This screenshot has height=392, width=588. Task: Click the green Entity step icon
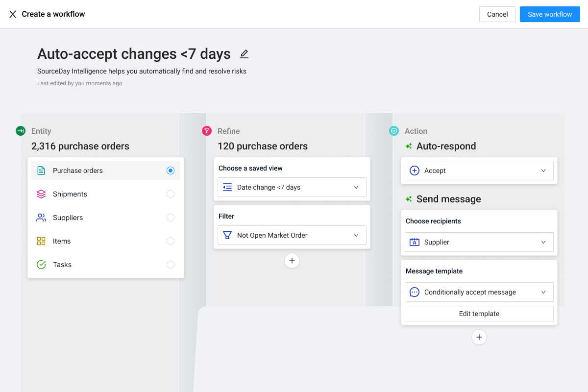pyautogui.click(x=21, y=131)
